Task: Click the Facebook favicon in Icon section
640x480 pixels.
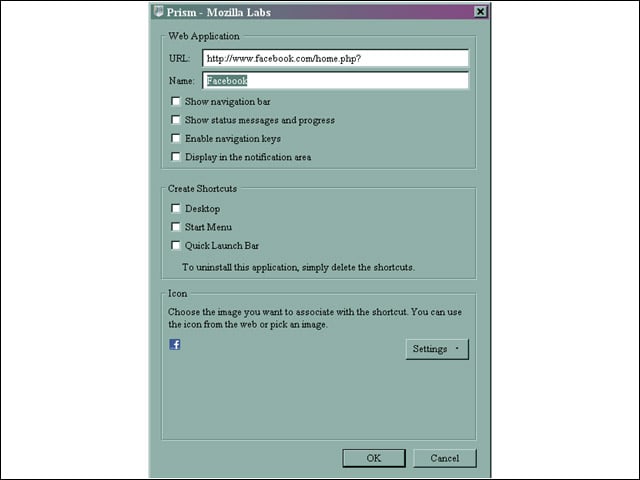Action: pyautogui.click(x=175, y=344)
